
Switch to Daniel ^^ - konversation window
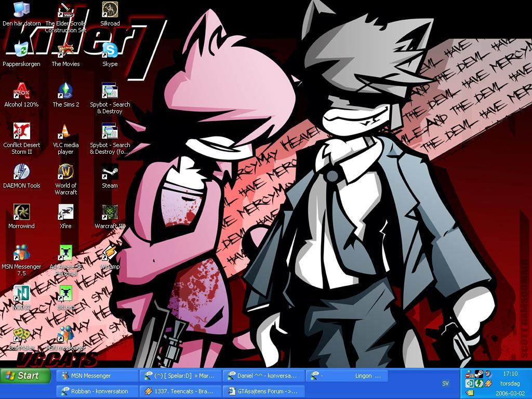(x=263, y=376)
